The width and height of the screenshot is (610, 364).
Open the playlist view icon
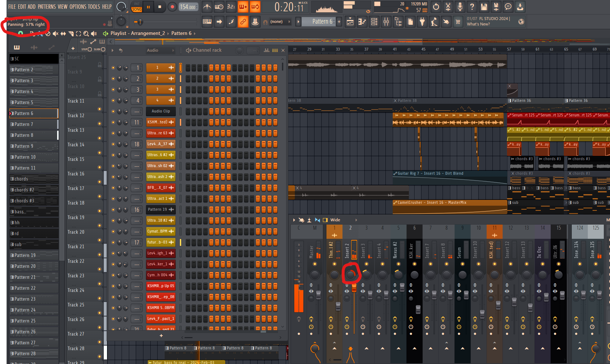click(350, 22)
